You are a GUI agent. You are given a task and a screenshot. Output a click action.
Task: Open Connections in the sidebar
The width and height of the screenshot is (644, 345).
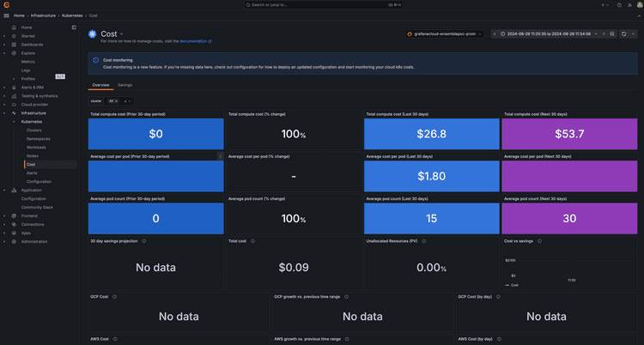tap(32, 225)
